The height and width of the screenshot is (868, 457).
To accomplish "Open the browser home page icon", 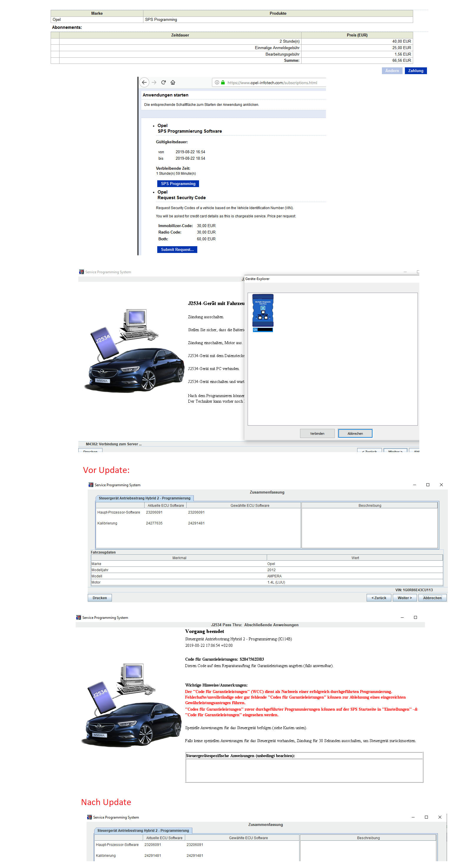I will point(173,82).
